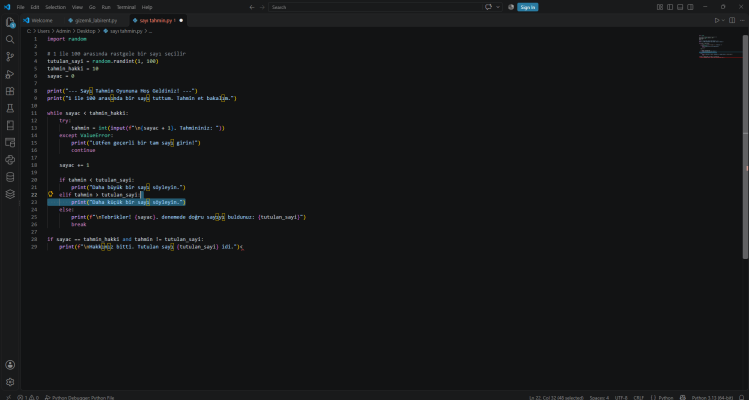Open the Python environments icon in activity bar
749x400 pixels.
(10, 160)
